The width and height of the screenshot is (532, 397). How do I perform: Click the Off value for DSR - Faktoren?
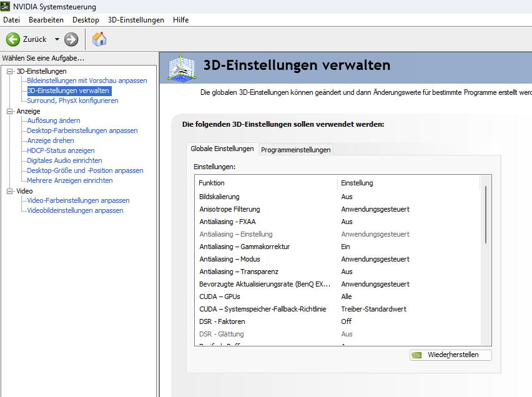[x=347, y=321]
